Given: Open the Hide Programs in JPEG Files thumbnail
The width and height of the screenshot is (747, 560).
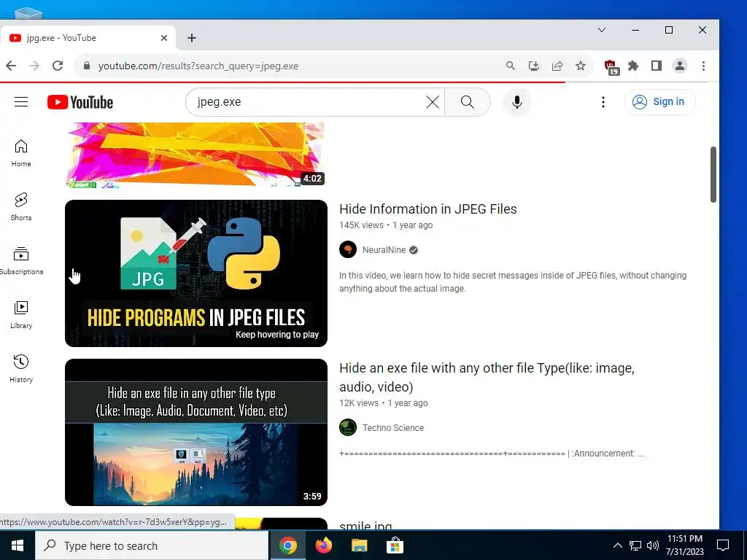Looking at the screenshot, I should (x=196, y=273).
